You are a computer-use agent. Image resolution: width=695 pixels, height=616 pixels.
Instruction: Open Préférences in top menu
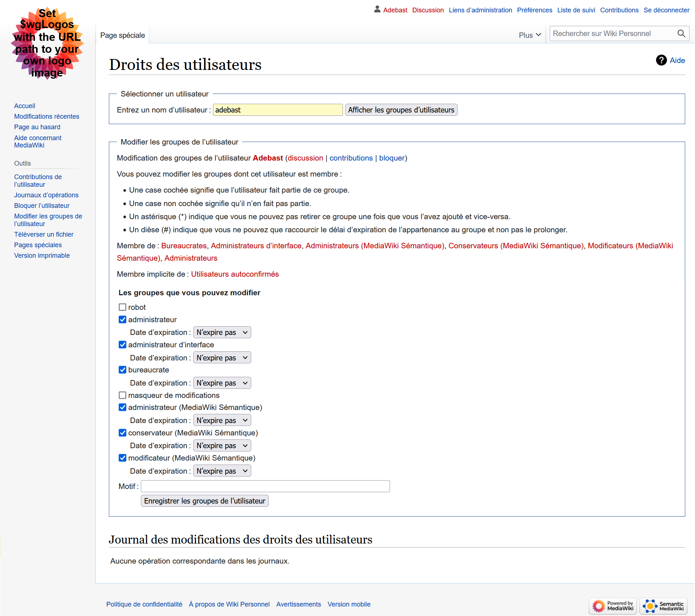[534, 10]
